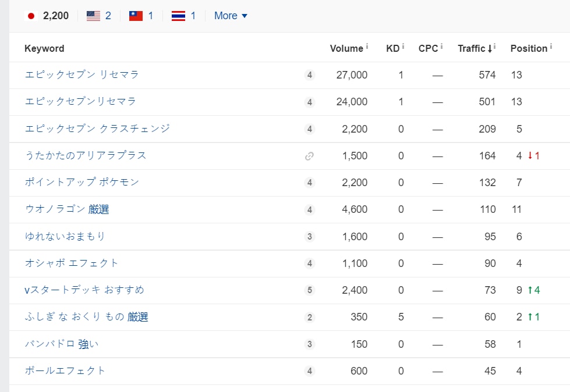Click traffic value 574
This screenshot has width=570, height=392.
pos(487,75)
